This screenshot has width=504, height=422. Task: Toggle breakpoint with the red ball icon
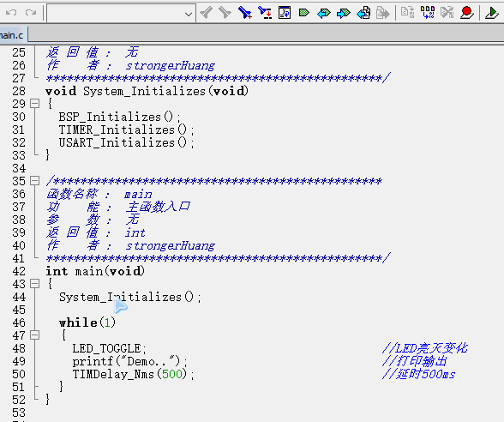pos(466,13)
